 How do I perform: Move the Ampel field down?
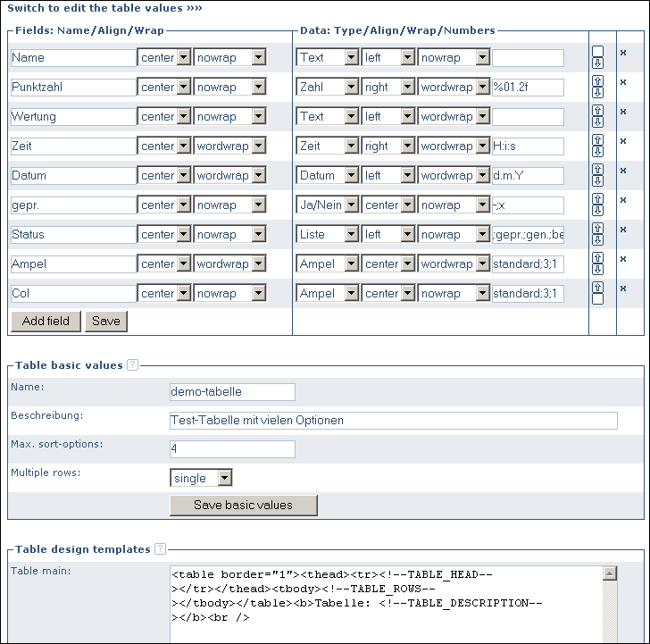[597, 269]
